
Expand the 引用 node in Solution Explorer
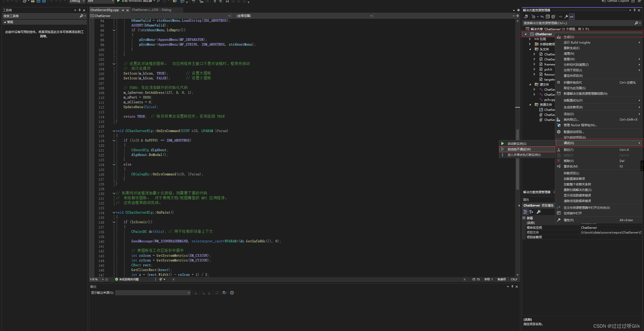click(530, 39)
